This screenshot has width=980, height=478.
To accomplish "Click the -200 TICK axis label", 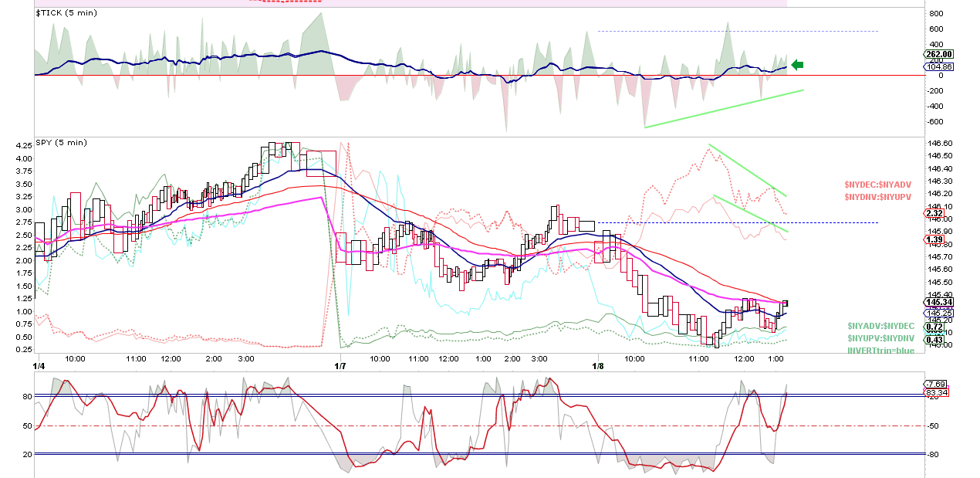I will (935, 91).
